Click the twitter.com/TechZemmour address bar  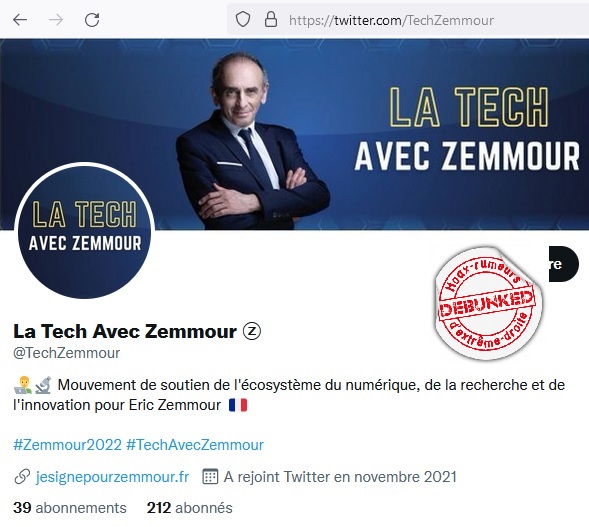[x=408, y=20]
